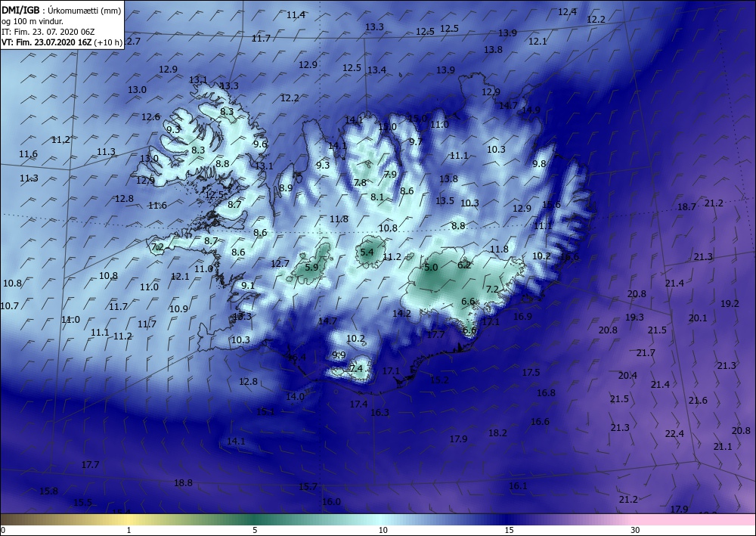
Task: Click the 8.9 value on the map
Action: point(286,187)
